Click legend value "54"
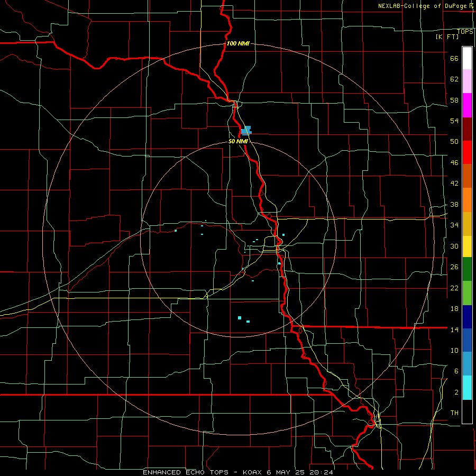Screen dimensions: 476x476 454,121
